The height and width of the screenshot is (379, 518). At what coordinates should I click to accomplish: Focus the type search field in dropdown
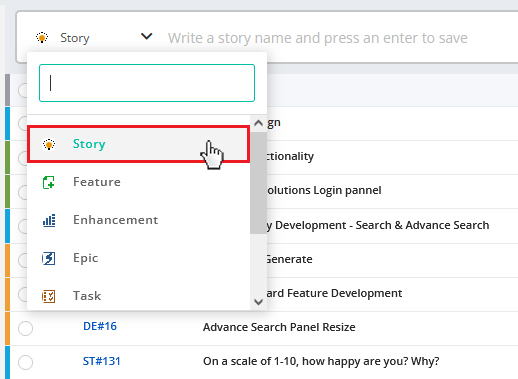pos(147,83)
